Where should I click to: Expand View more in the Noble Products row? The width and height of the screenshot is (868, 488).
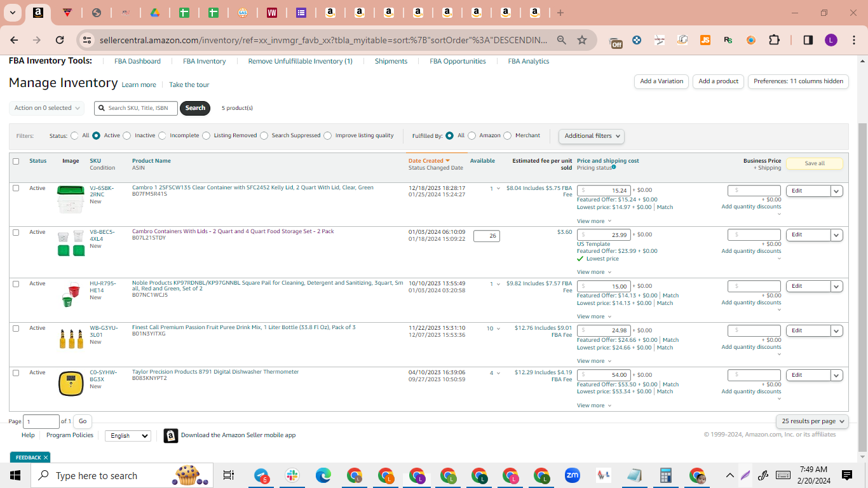click(593, 316)
